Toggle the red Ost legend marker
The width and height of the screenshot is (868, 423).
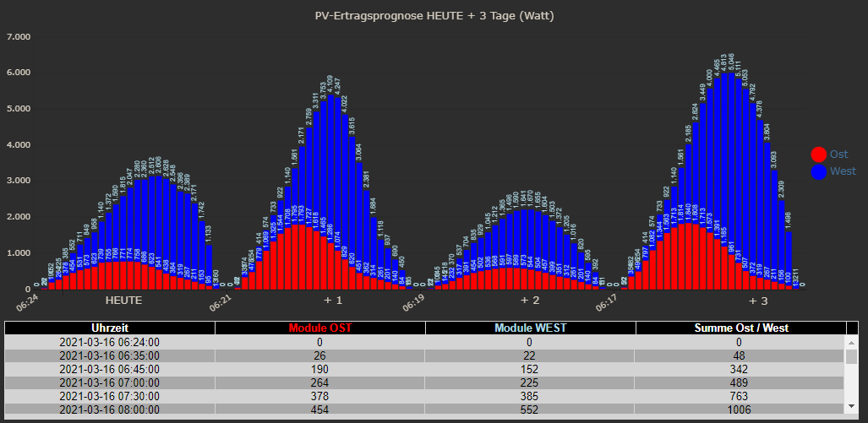coord(819,155)
